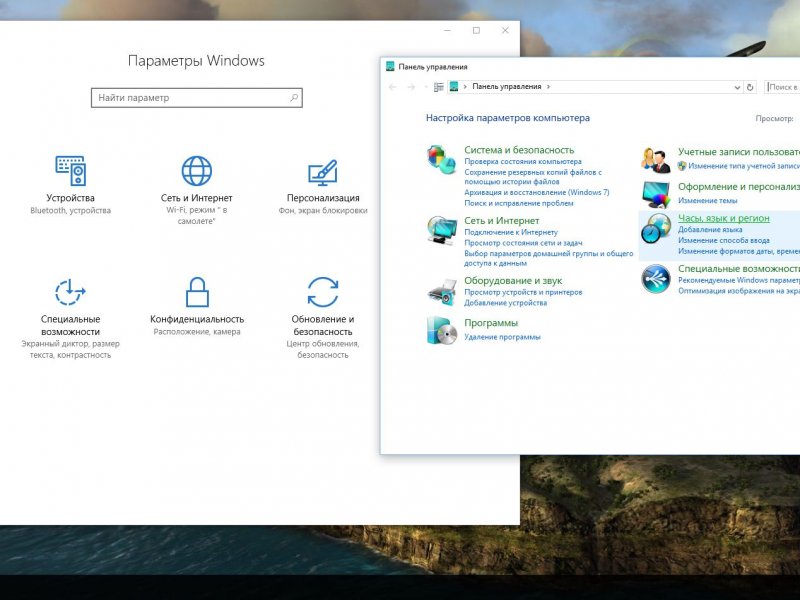Screen dimensions: 800x600
Task: Click the Специальные возможности icon in Панель управления
Action: coord(656,279)
